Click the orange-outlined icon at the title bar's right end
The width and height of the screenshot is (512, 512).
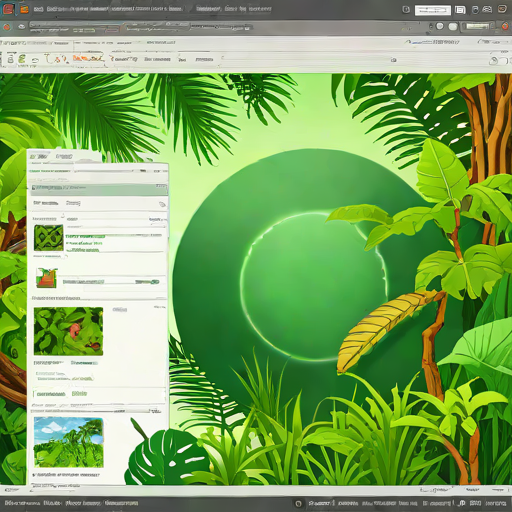click(x=502, y=9)
